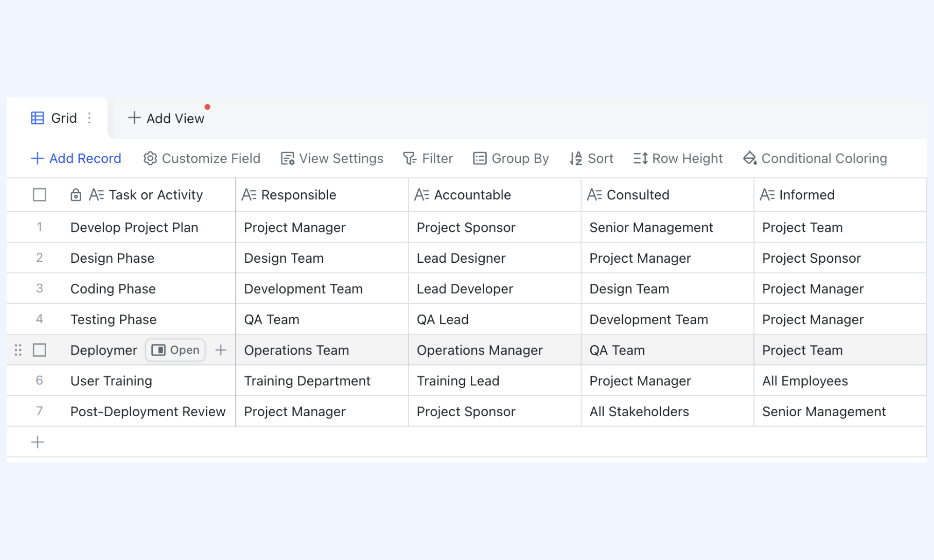Viewport: 934px width, 560px height.
Task: Open the Deployment record with Open button
Action: pos(176,350)
